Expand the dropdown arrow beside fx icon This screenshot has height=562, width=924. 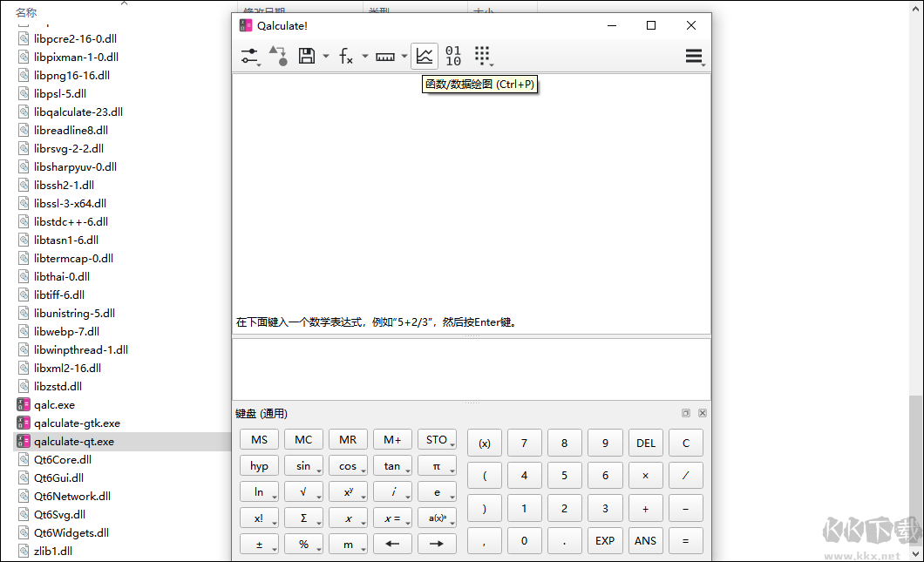click(x=365, y=57)
